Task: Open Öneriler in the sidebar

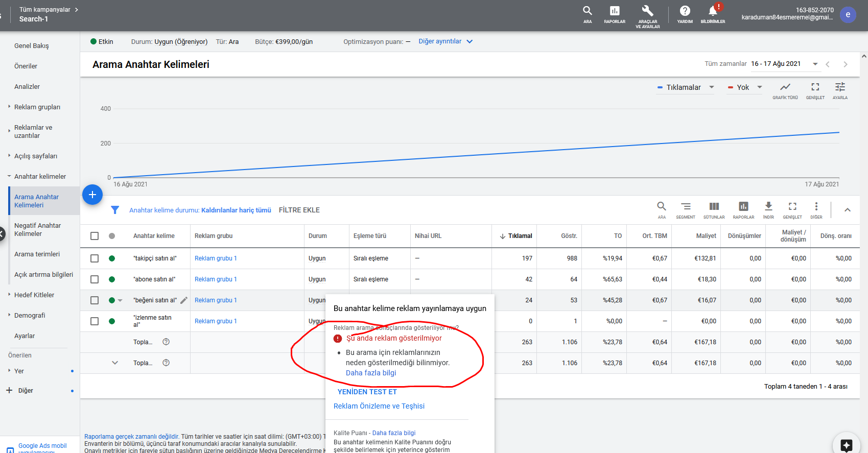Action: click(26, 66)
